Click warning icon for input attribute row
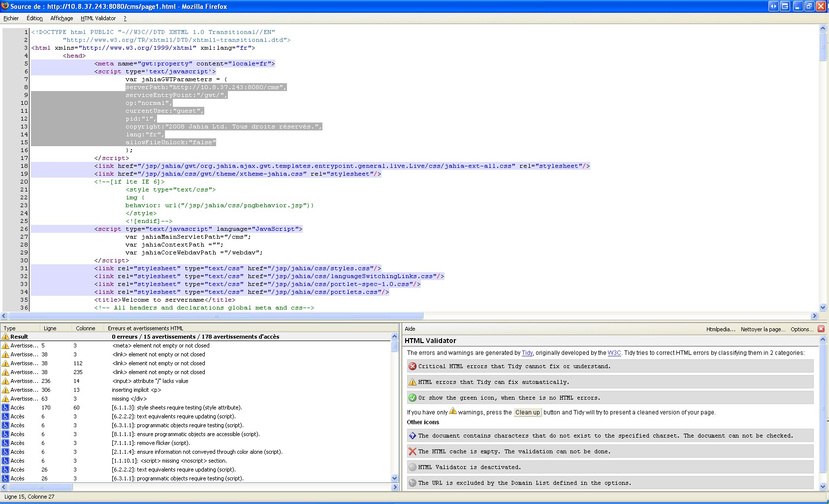This screenshot has width=829, height=504. 5,381
